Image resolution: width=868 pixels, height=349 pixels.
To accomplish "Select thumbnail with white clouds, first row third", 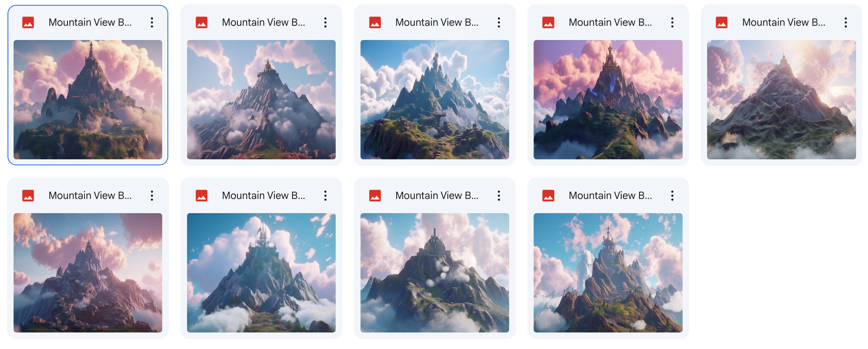I will point(435,99).
